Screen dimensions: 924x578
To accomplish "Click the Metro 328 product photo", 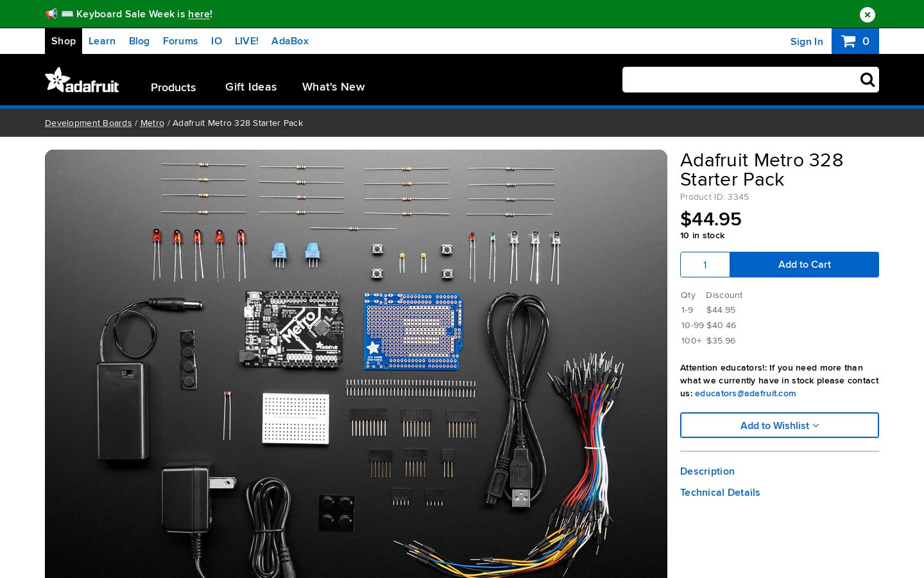I will (356, 363).
